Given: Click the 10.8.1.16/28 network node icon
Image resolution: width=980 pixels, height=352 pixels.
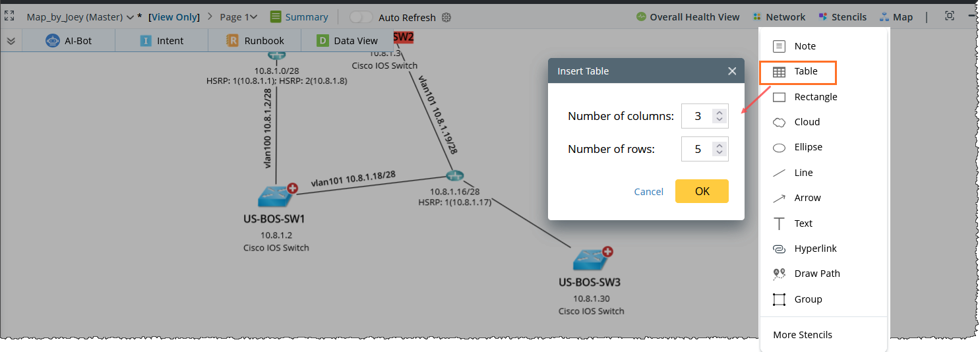Looking at the screenshot, I should [x=454, y=175].
